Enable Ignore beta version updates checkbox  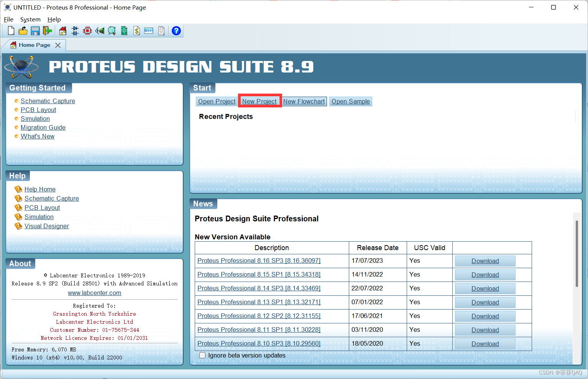point(202,355)
